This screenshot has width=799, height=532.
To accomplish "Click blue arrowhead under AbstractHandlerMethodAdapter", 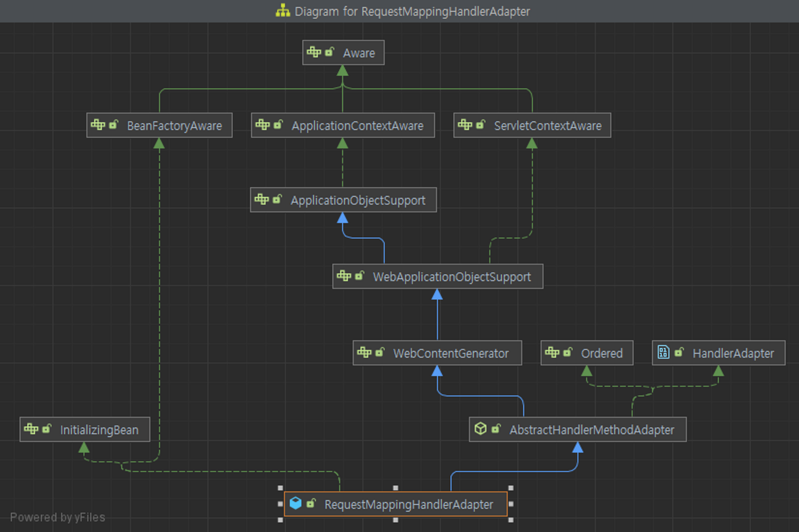I will tap(577, 447).
